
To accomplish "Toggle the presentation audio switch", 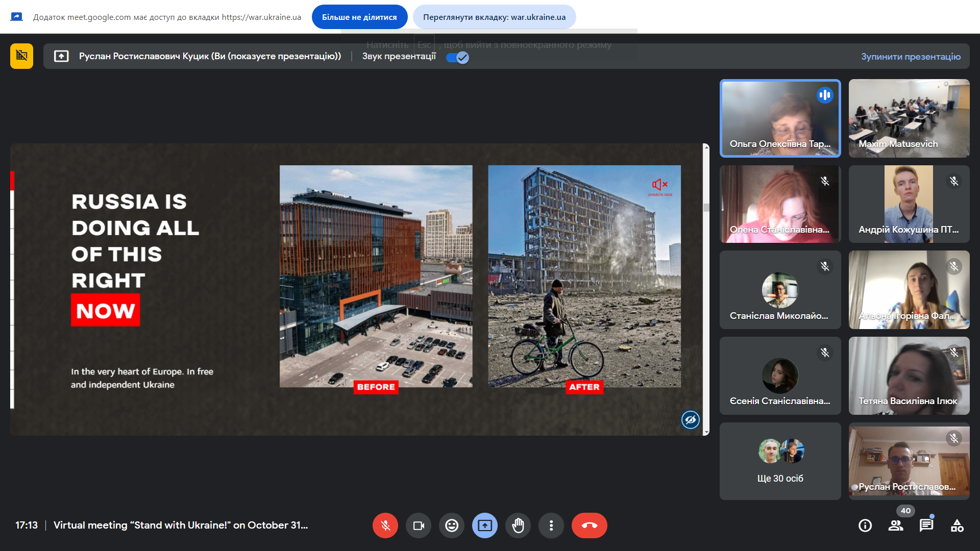I will pyautogui.click(x=457, y=57).
